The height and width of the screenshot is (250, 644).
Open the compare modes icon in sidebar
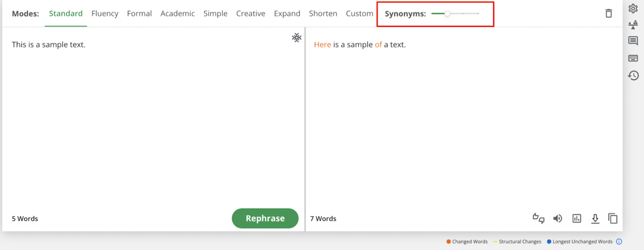click(633, 25)
